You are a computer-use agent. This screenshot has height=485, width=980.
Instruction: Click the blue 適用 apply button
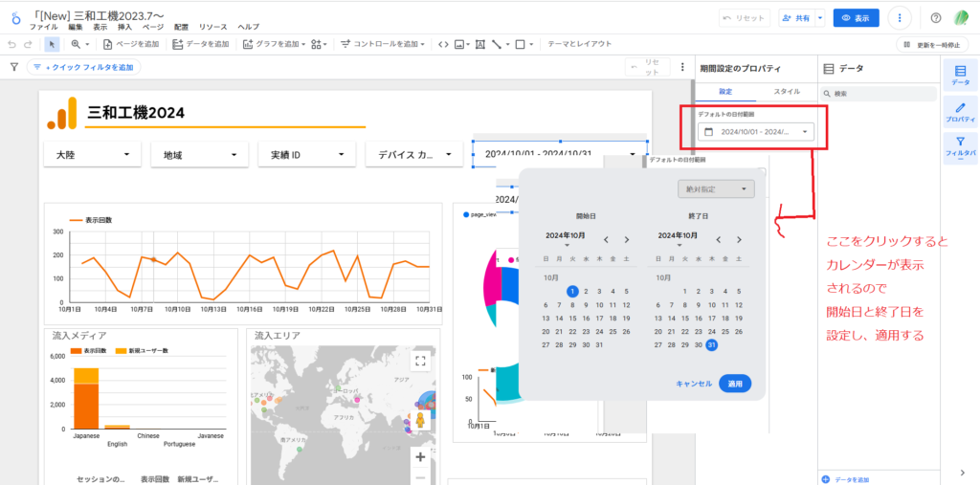tap(735, 383)
